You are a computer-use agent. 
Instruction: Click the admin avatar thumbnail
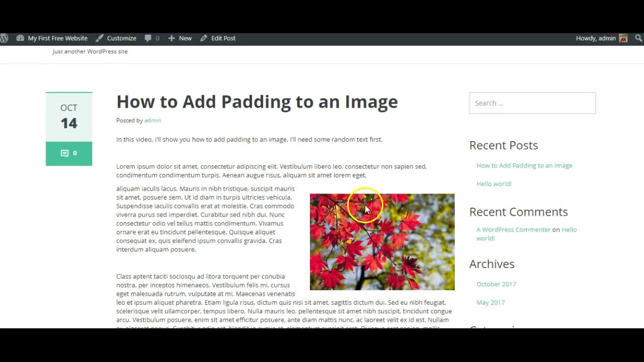point(623,38)
